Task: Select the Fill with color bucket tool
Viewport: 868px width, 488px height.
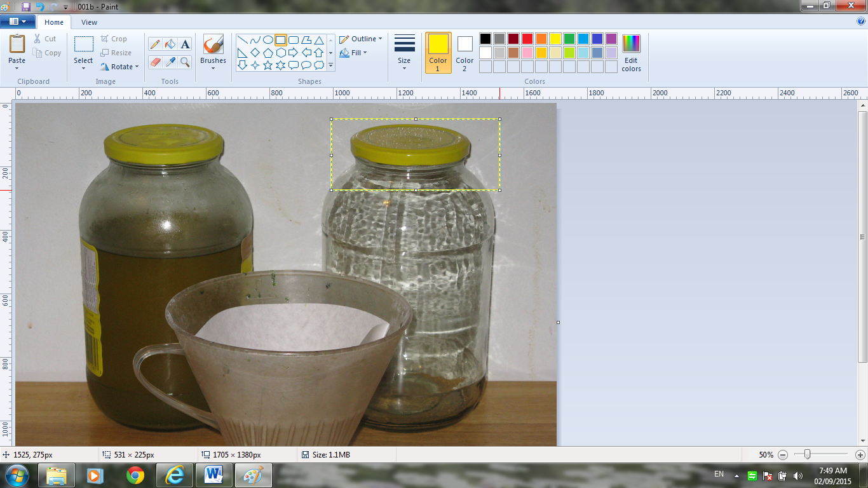Action: point(170,44)
